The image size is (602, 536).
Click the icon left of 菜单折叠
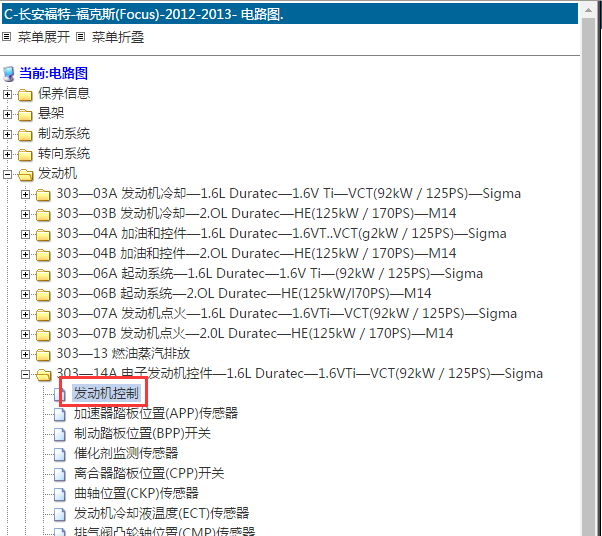(x=80, y=37)
